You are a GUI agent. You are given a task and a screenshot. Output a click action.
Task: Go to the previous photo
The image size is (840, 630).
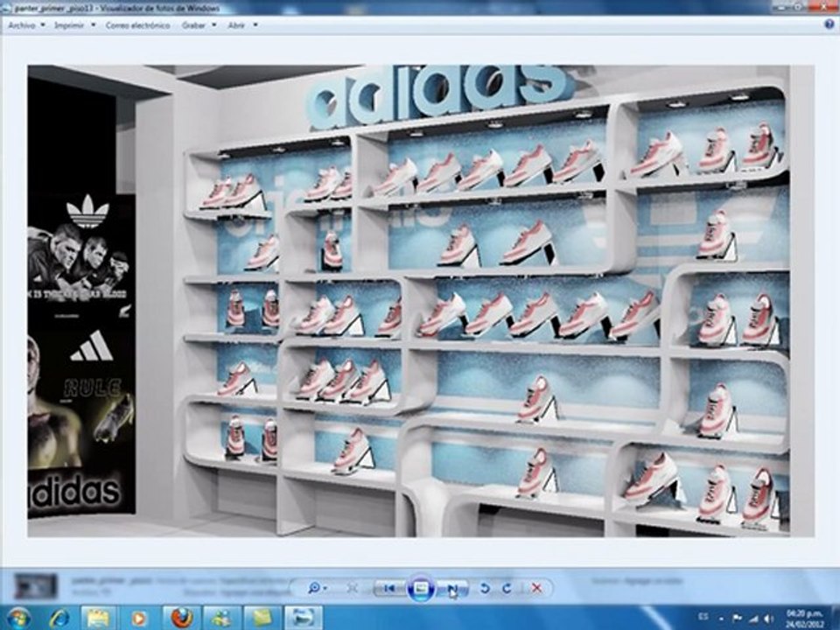(x=389, y=588)
